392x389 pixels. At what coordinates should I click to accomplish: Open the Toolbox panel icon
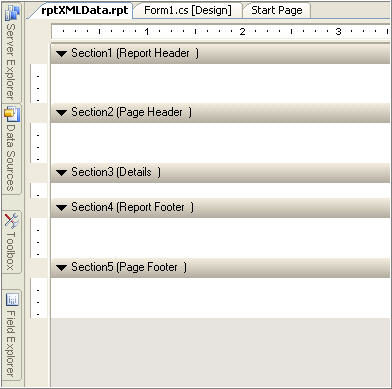point(12,220)
